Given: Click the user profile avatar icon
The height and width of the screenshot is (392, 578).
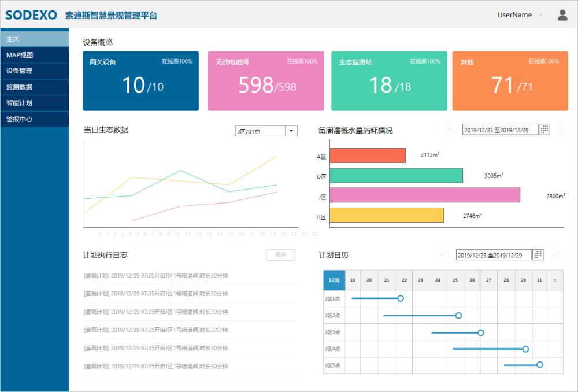Looking at the screenshot, I should tap(562, 15).
